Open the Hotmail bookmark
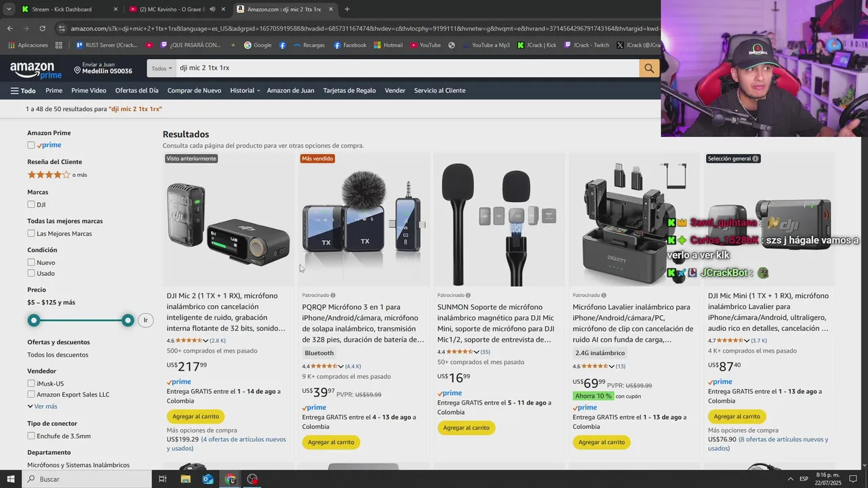 (387, 45)
